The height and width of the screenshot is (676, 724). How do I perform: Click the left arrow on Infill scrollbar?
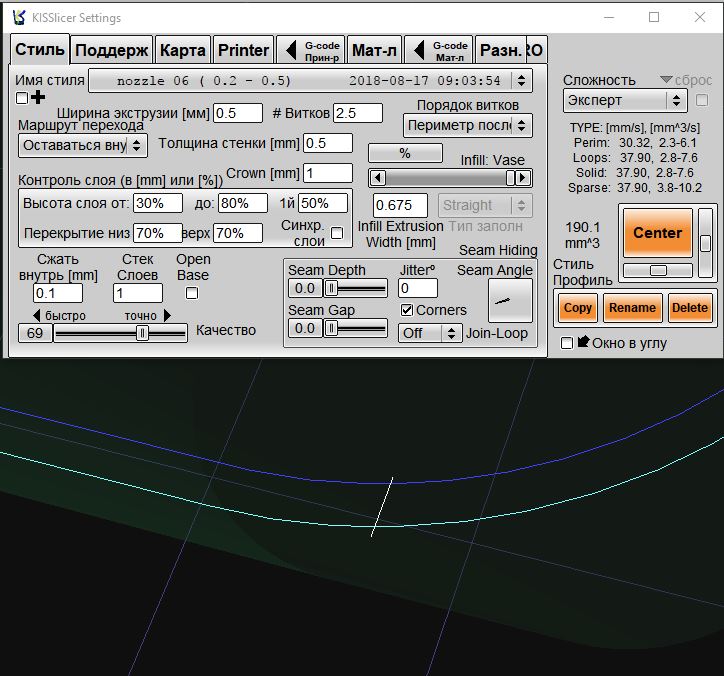pyautogui.click(x=376, y=178)
